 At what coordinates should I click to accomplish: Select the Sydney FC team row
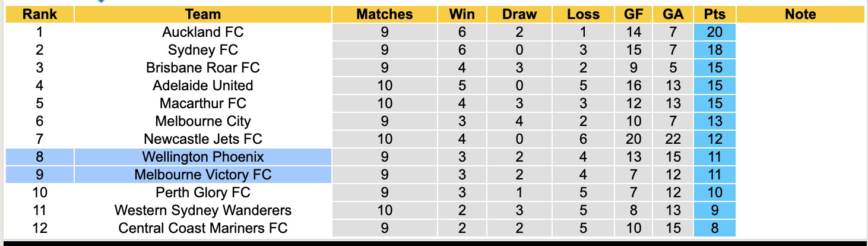tap(435, 50)
